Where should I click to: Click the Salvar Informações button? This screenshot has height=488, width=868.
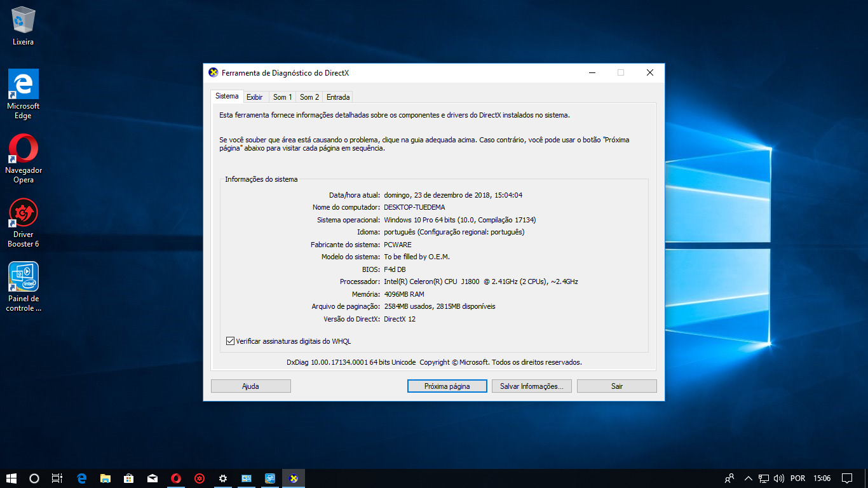pos(532,386)
